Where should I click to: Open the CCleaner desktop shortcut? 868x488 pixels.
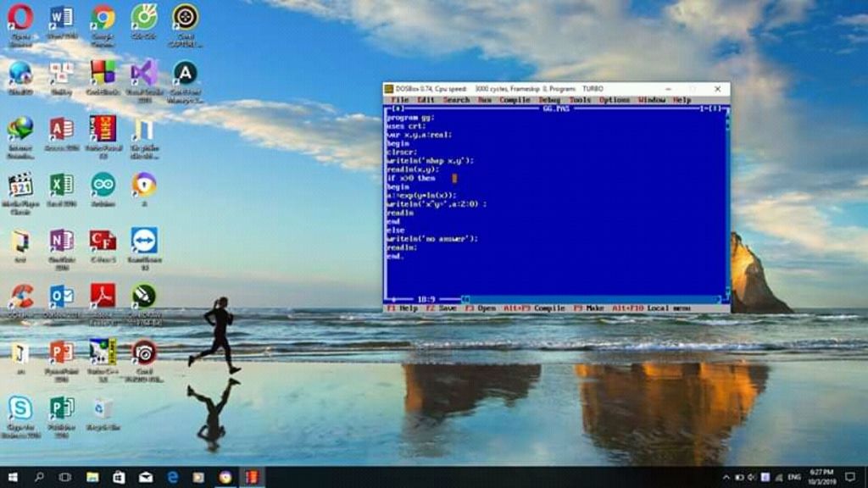[20, 297]
